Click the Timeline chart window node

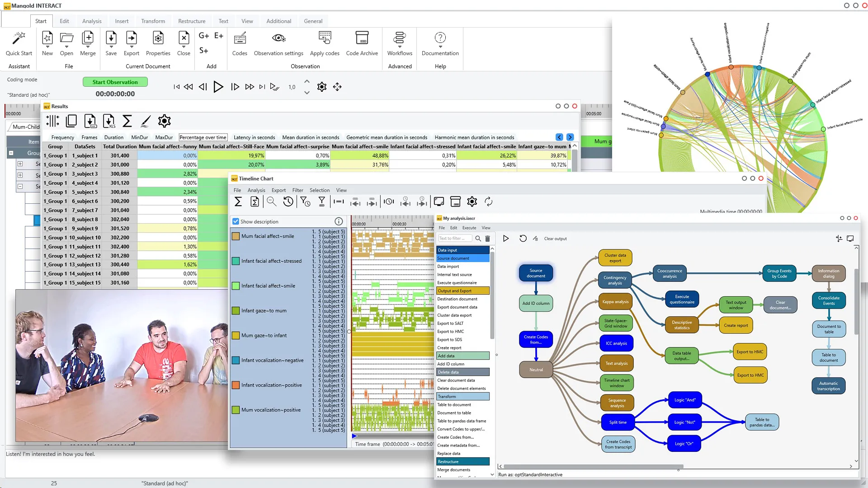[617, 383]
